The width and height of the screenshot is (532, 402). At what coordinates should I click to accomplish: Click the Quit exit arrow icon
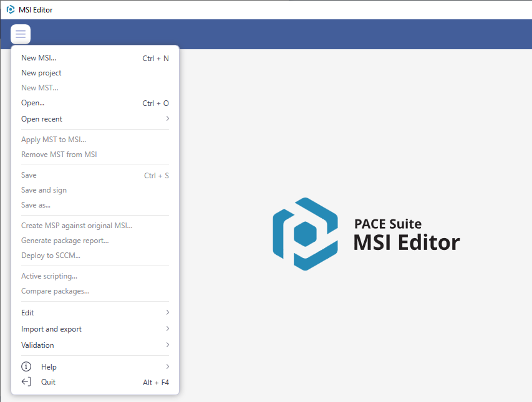[26, 381]
